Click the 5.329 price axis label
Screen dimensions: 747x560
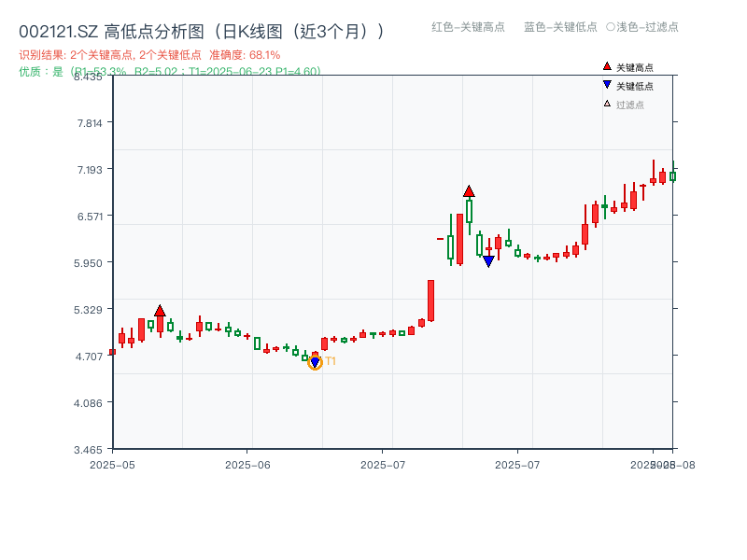[88, 310]
